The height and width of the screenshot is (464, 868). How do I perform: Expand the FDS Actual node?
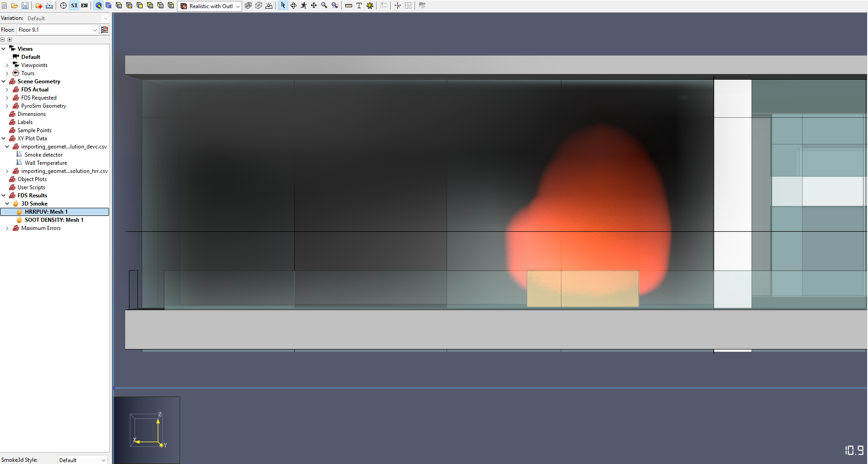coord(7,90)
